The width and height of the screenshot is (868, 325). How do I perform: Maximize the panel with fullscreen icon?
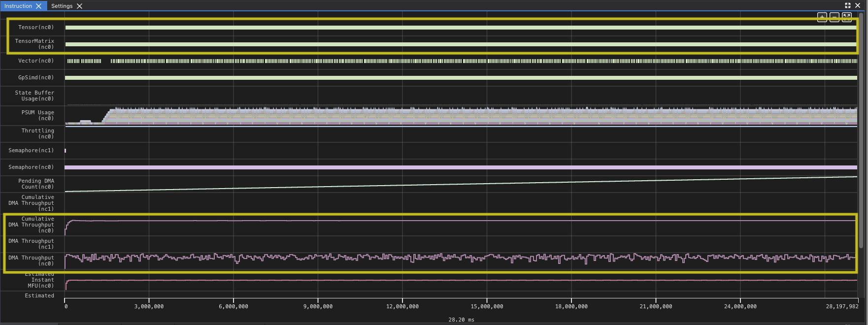click(x=848, y=5)
